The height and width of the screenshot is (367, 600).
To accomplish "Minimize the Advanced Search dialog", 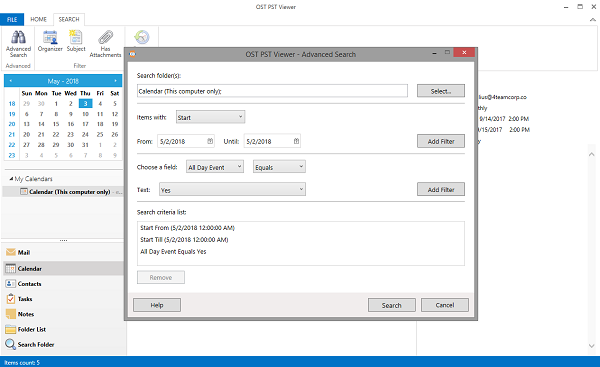I will 434,53.
